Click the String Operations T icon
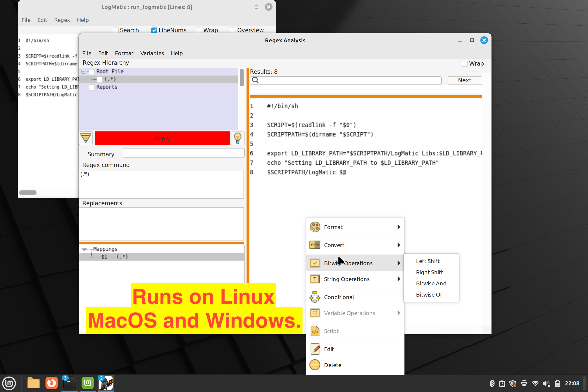 point(315,279)
